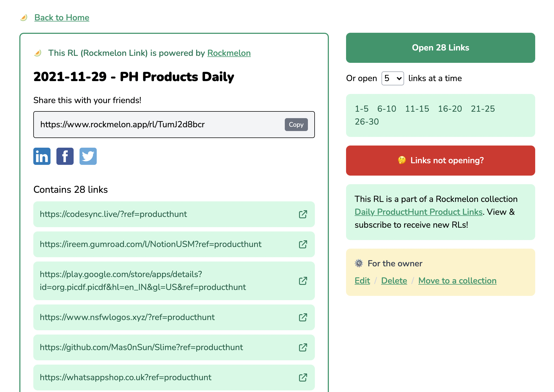Share on Facebook icon

pyautogui.click(x=65, y=156)
